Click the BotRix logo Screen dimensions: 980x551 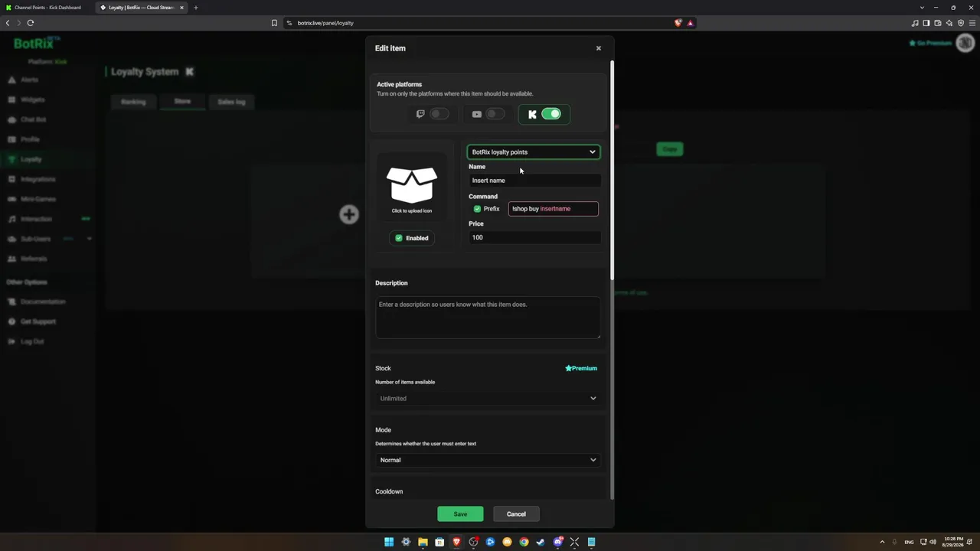point(34,44)
